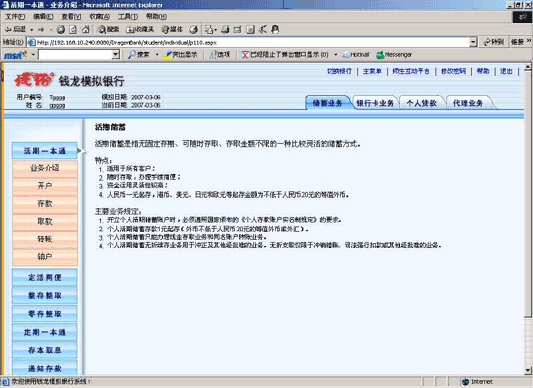The height and width of the screenshot is (388, 533).
Task: Switch to the 银行卡业务 tab
Action: pyautogui.click(x=375, y=103)
